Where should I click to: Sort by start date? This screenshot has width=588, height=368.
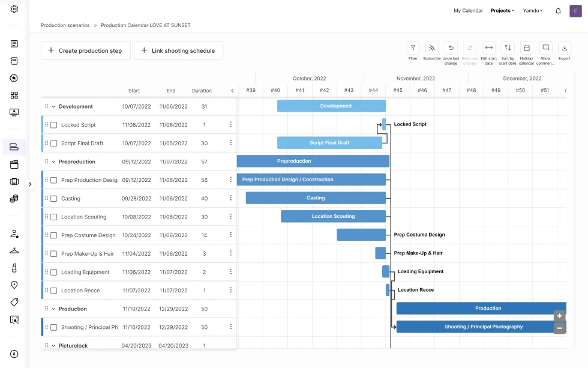pos(508,48)
